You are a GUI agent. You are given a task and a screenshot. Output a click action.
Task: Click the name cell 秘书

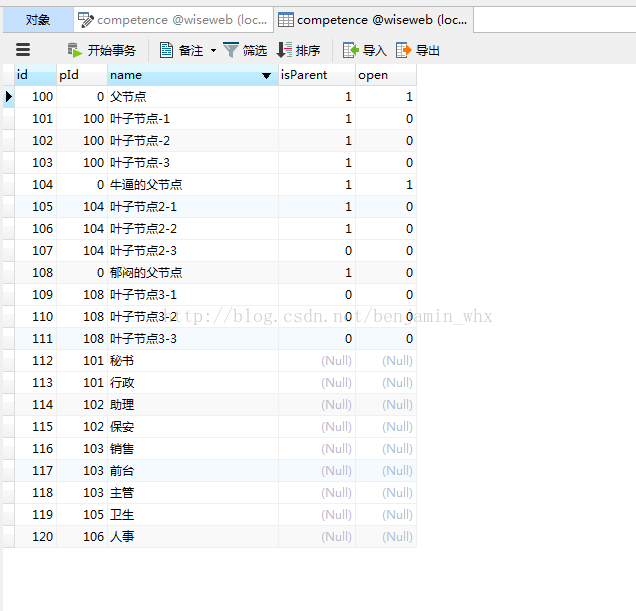pyautogui.click(x=193, y=361)
